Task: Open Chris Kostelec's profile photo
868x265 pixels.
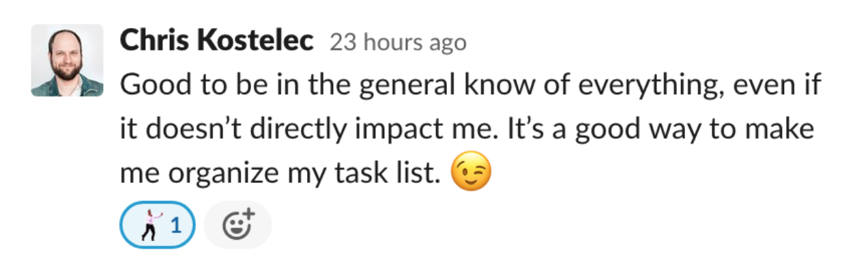Action: click(67, 60)
